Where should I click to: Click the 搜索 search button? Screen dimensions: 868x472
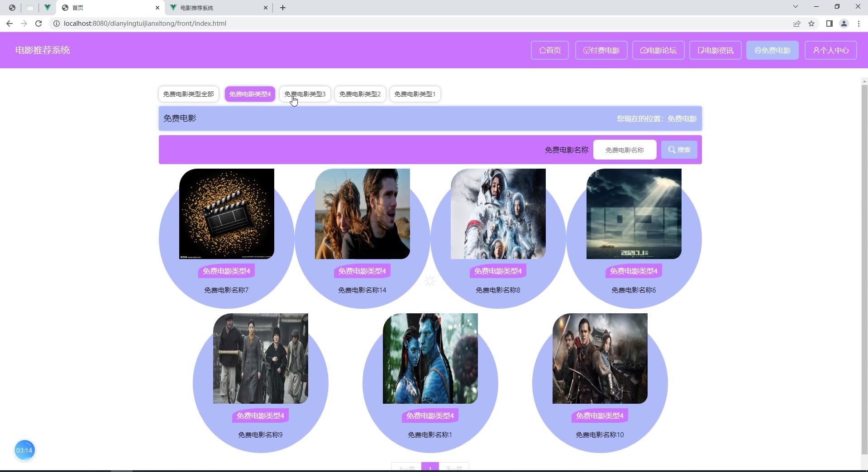coord(679,150)
